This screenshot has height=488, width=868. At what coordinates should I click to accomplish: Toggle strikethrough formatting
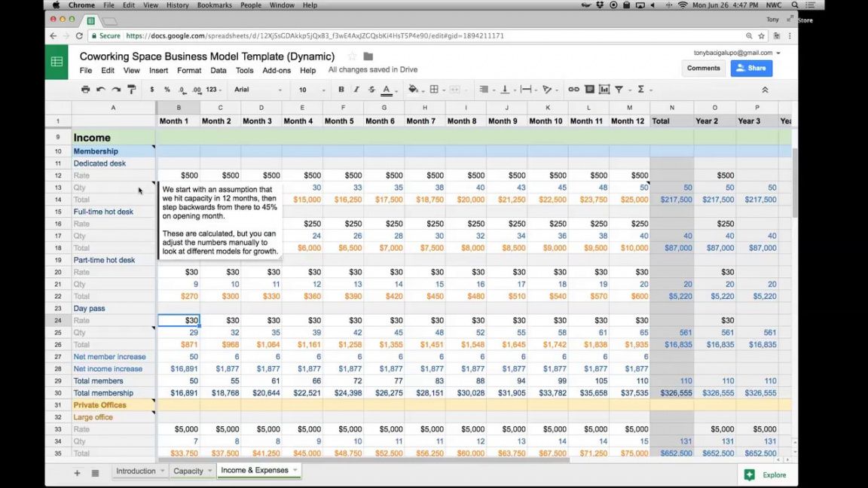pyautogui.click(x=371, y=90)
